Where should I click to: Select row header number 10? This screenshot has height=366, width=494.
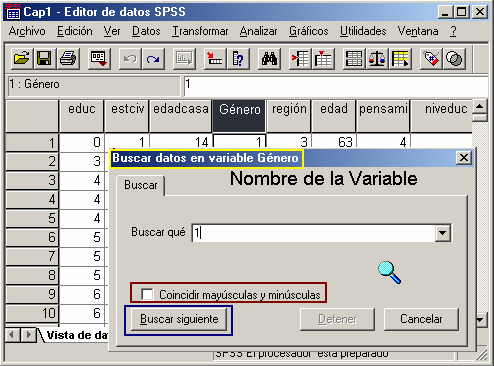point(32,314)
